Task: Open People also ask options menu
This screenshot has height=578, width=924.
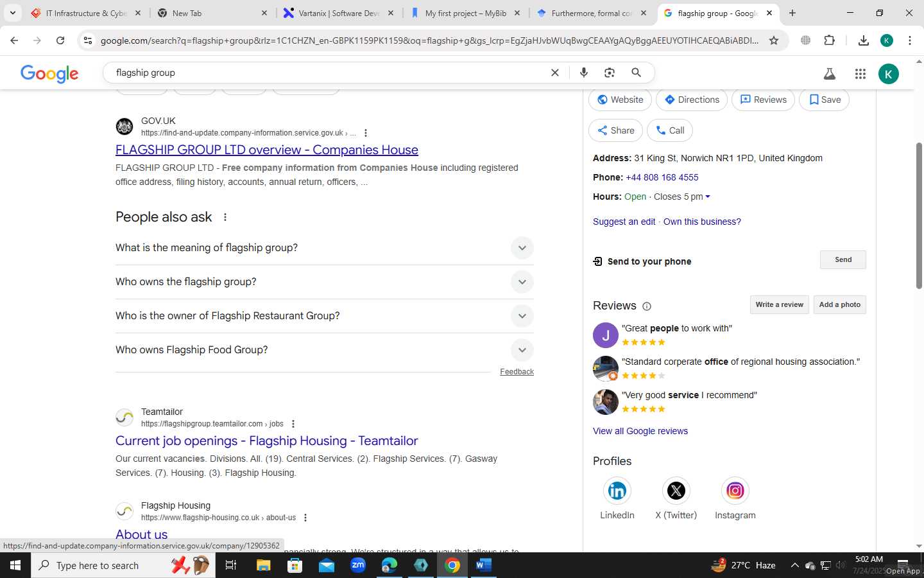Action: coord(225,217)
